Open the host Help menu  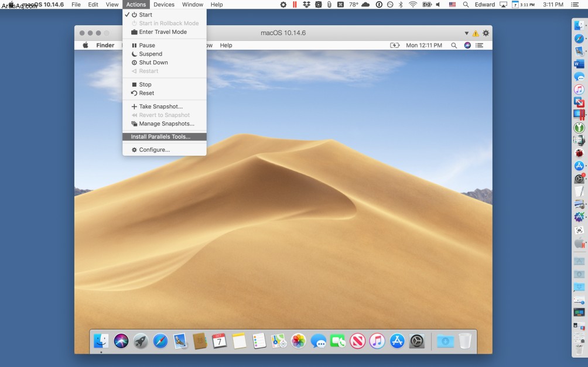(216, 5)
